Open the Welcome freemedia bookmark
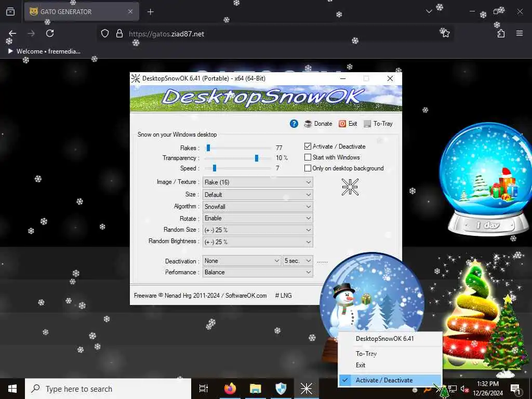 pyautogui.click(x=45, y=51)
